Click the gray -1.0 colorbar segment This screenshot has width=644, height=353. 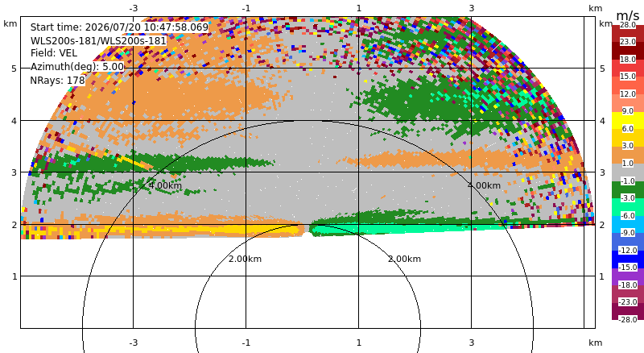pos(628,172)
